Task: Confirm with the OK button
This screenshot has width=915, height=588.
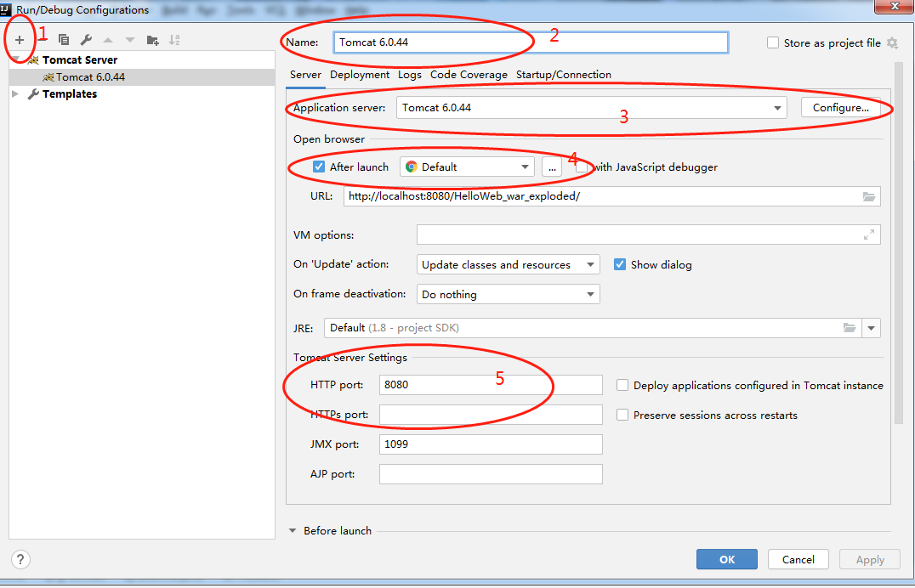Action: pyautogui.click(x=726, y=559)
